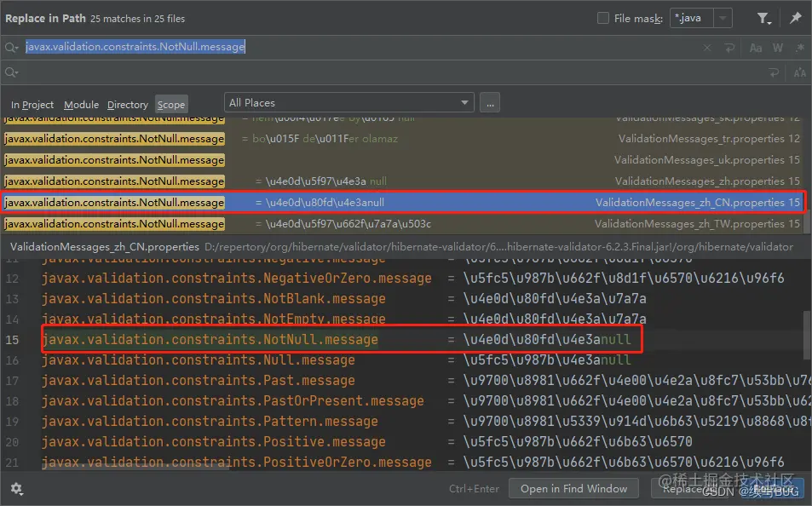Screen dimensions: 812x506
Task: Toggle Regex search option
Action: coord(800,48)
